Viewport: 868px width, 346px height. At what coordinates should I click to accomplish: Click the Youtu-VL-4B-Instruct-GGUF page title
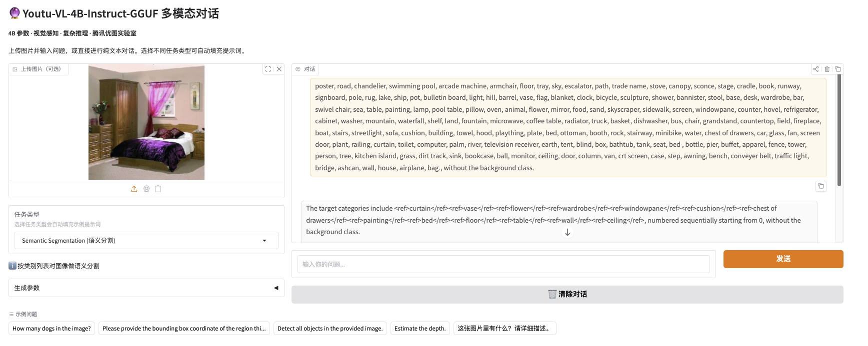click(114, 13)
